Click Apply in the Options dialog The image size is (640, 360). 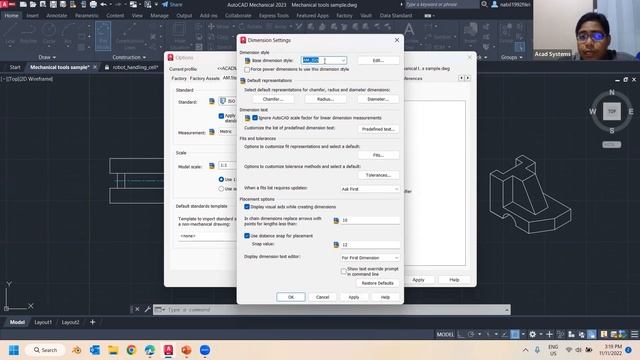point(418,280)
